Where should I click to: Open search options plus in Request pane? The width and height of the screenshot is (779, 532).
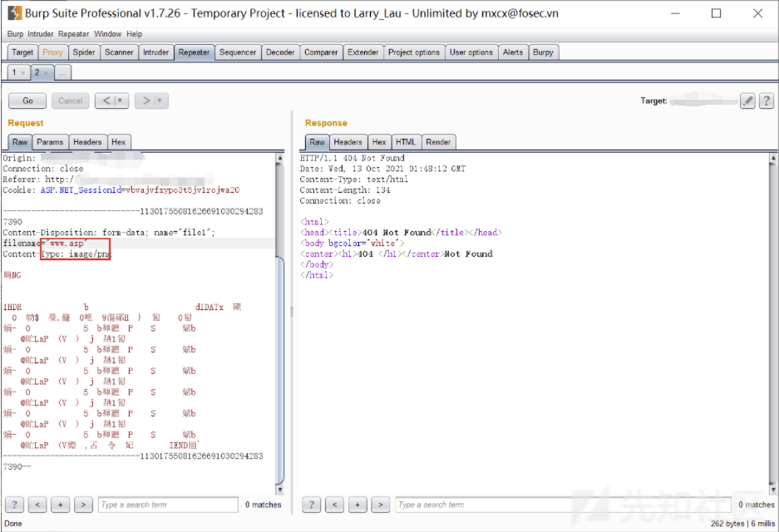[60, 505]
